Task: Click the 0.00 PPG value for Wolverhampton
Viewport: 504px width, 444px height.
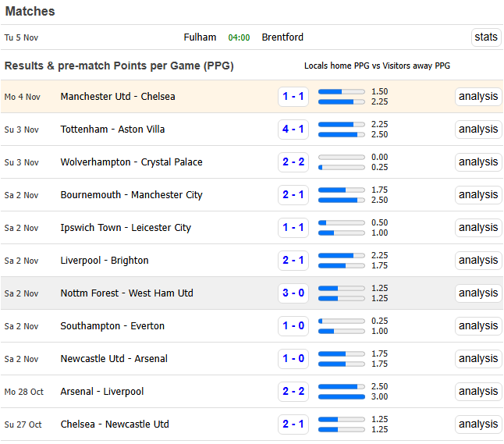Action: [380, 157]
